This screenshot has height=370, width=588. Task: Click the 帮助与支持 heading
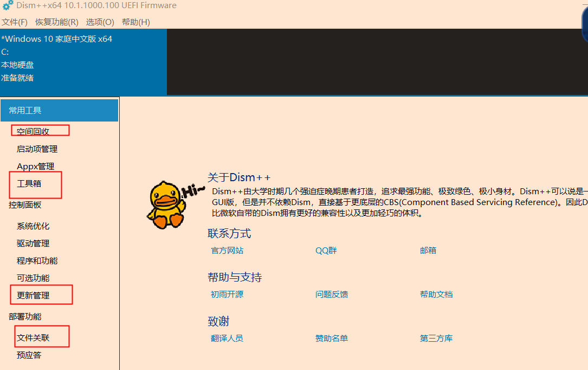[235, 277]
